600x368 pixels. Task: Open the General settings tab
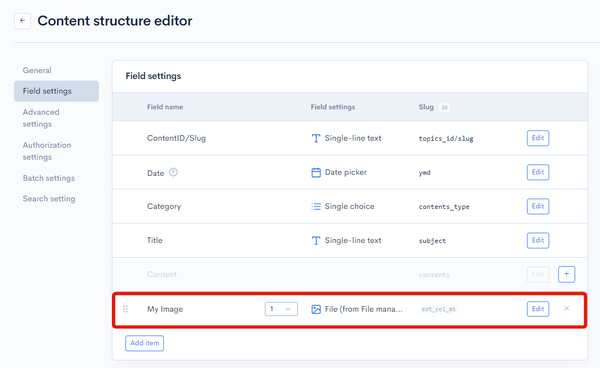pos(37,70)
